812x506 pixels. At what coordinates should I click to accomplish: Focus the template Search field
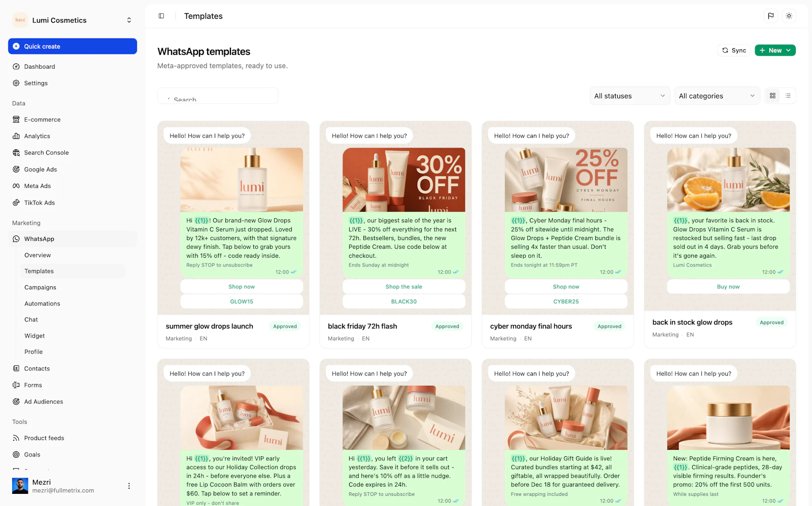point(218,96)
